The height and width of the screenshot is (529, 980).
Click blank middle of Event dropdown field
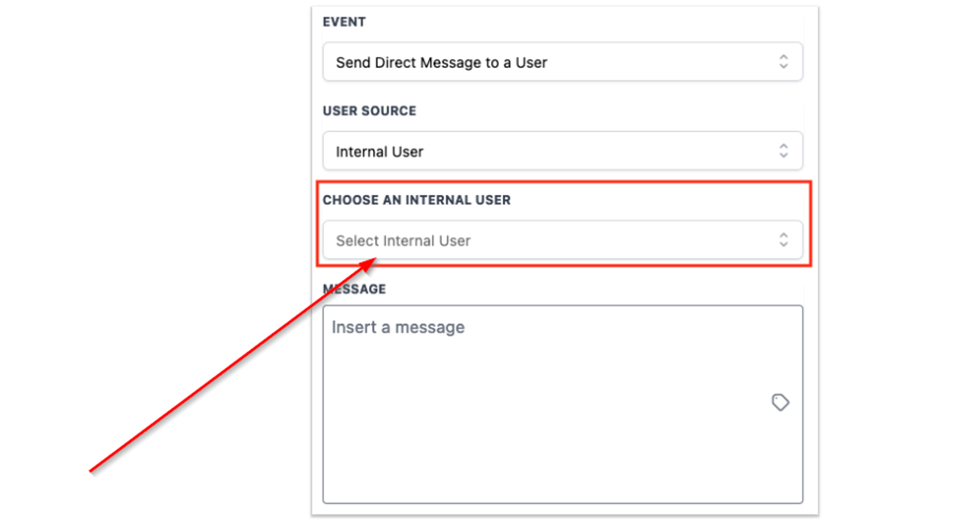[x=661, y=62]
